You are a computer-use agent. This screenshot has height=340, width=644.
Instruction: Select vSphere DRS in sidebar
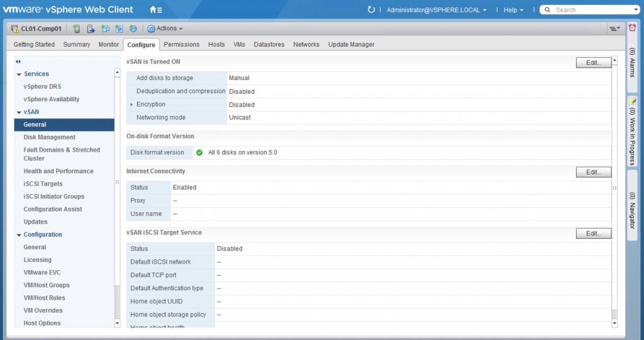(42, 86)
